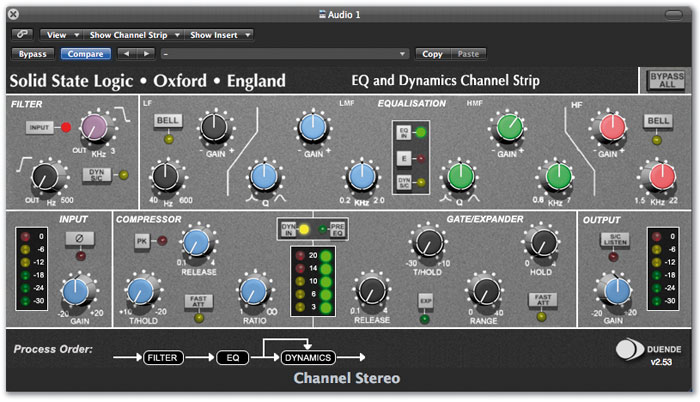Viewport: 700px width, 402px height.
Task: Click the link chain icon button
Action: pyautogui.click(x=22, y=34)
